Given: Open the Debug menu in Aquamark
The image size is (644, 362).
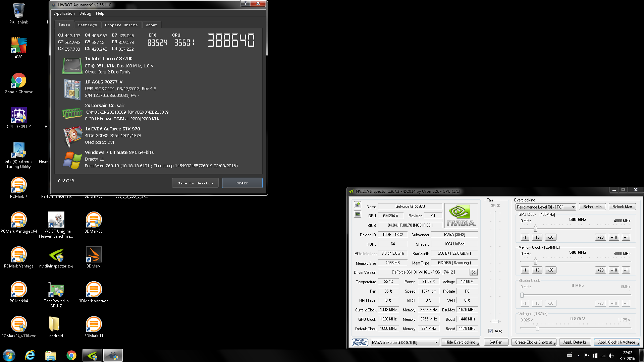Looking at the screenshot, I should 85,13.
